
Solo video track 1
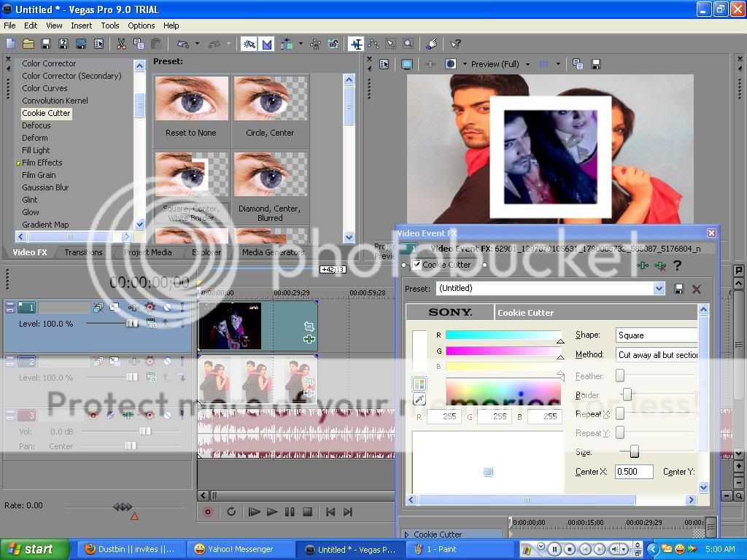182,308
